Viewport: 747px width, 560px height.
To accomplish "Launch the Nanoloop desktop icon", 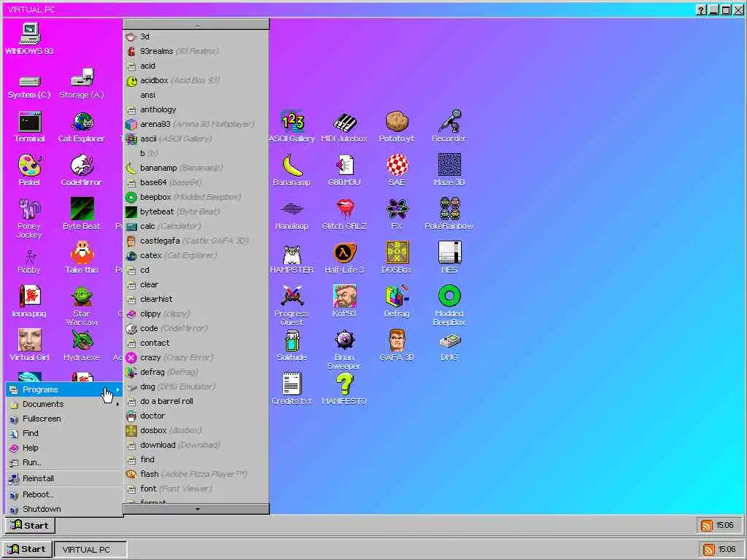I will point(292,217).
